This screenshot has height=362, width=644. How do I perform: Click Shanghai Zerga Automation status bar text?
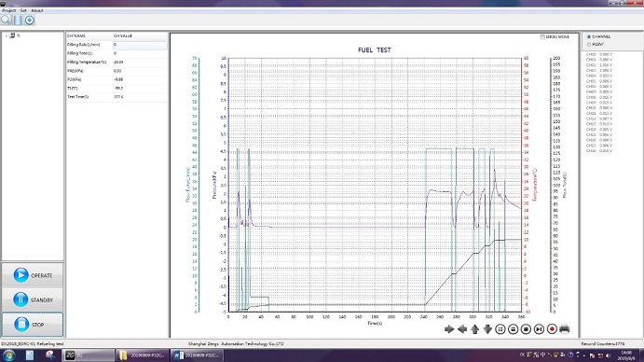[x=236, y=343]
